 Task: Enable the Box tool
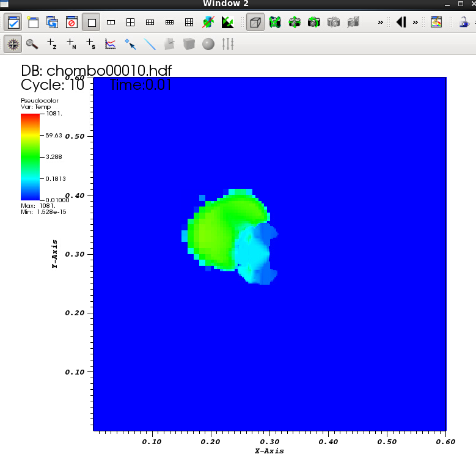pos(189,44)
